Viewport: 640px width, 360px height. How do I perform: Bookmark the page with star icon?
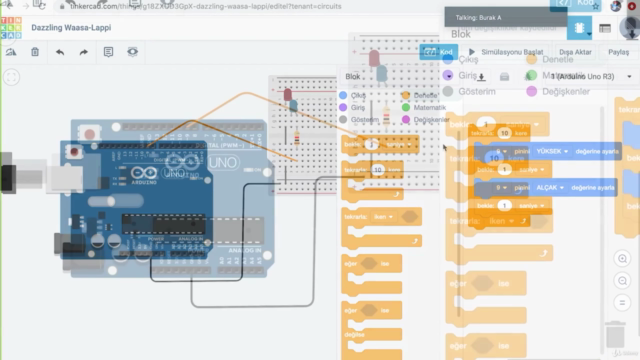596,6
